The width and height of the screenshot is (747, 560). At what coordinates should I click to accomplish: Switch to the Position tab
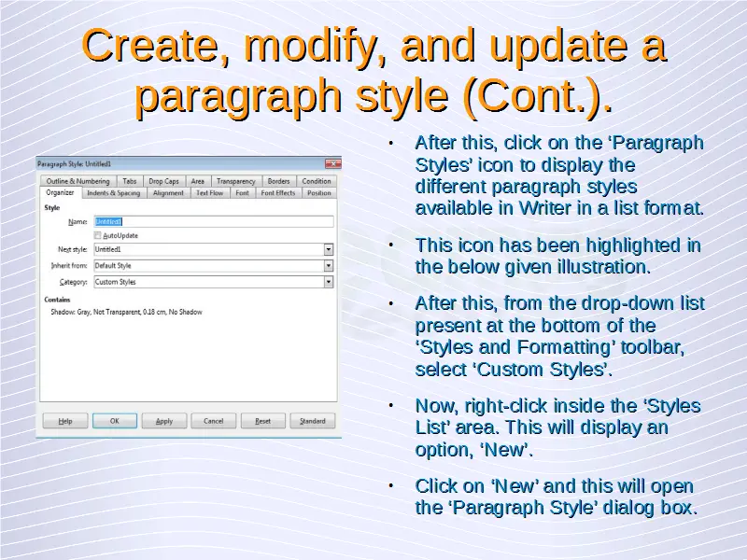click(x=319, y=193)
